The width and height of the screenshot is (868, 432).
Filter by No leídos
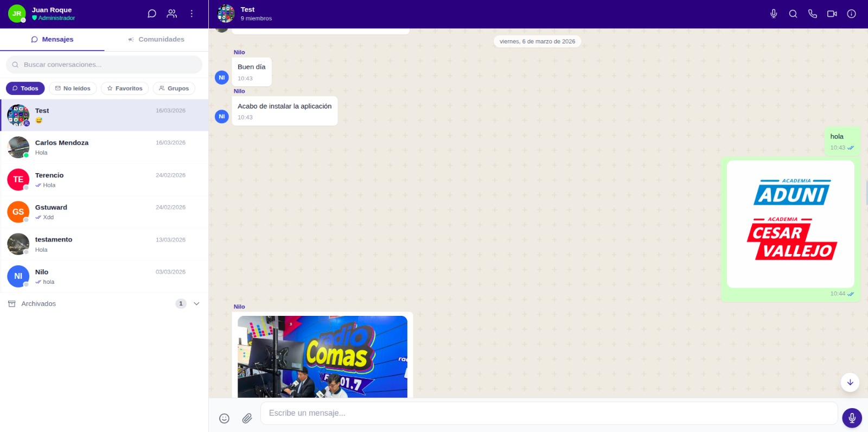[x=73, y=88]
